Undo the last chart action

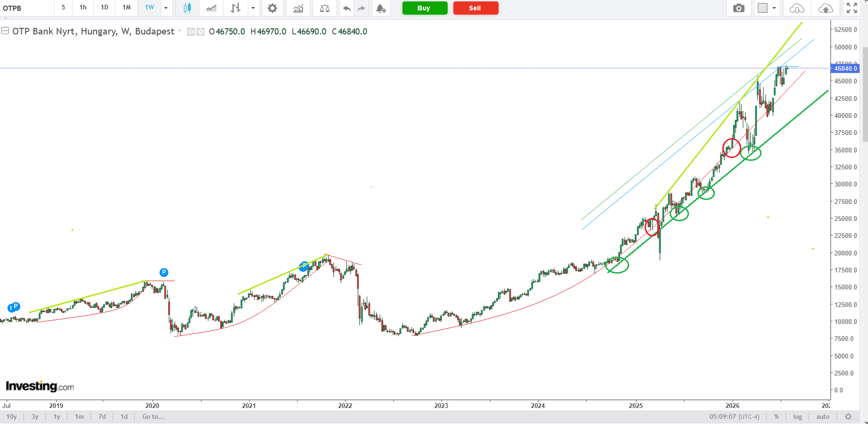[x=347, y=8]
